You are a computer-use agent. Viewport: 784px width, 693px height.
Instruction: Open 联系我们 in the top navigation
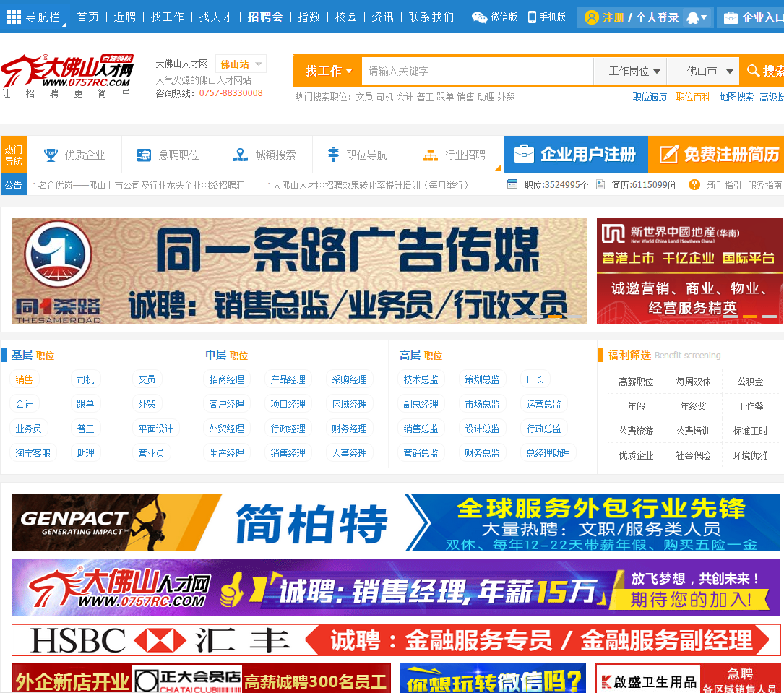tap(431, 17)
